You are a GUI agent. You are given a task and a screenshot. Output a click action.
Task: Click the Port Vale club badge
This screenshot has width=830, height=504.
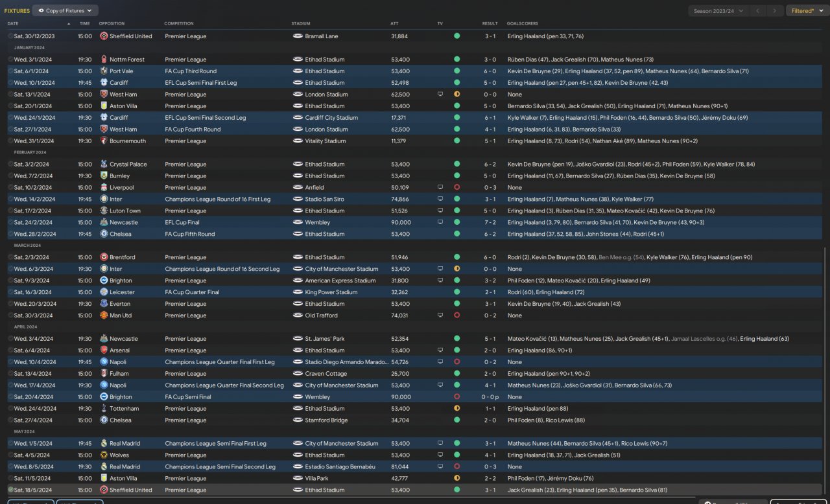(104, 71)
